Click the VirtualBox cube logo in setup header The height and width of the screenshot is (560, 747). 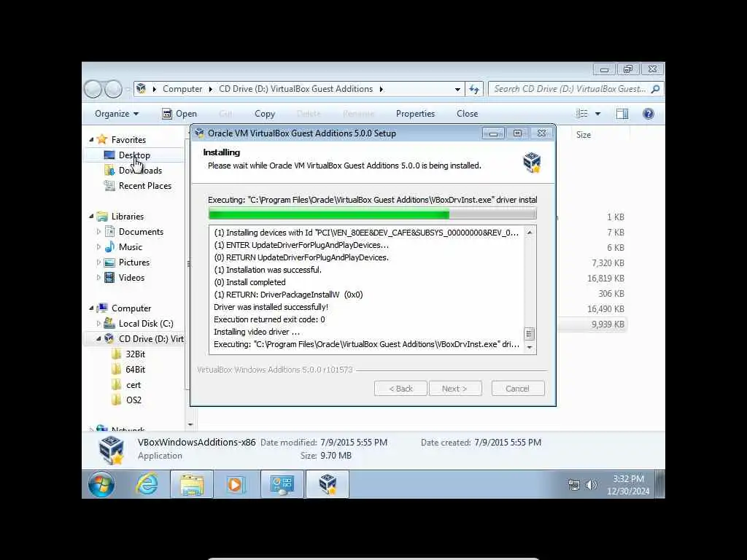click(x=532, y=162)
